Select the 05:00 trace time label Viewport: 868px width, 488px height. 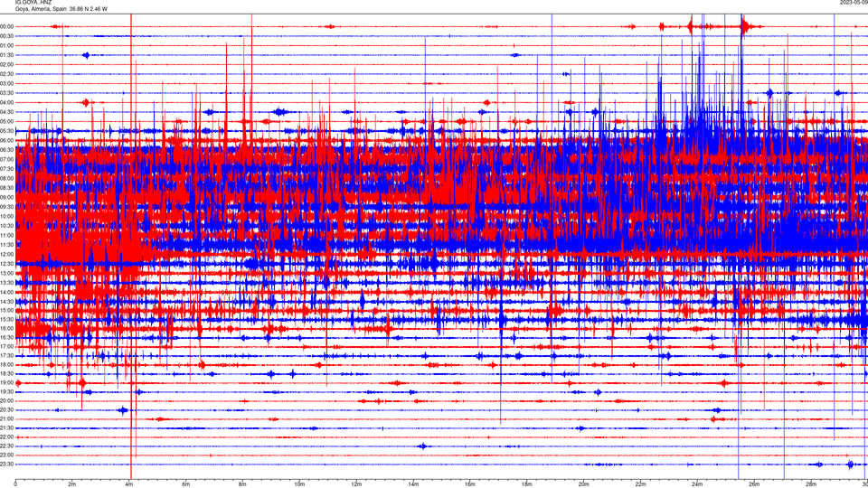(7, 121)
